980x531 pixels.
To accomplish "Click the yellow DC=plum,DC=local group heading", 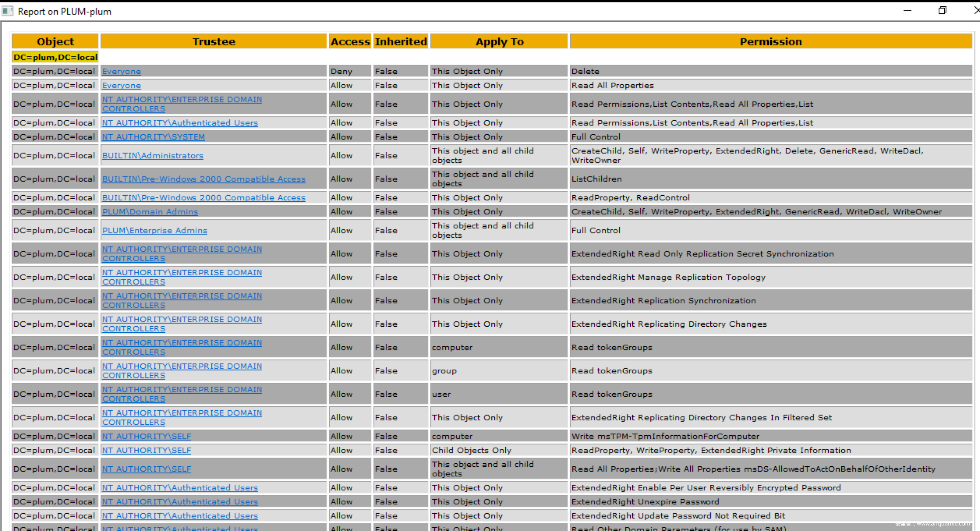I will [55, 57].
